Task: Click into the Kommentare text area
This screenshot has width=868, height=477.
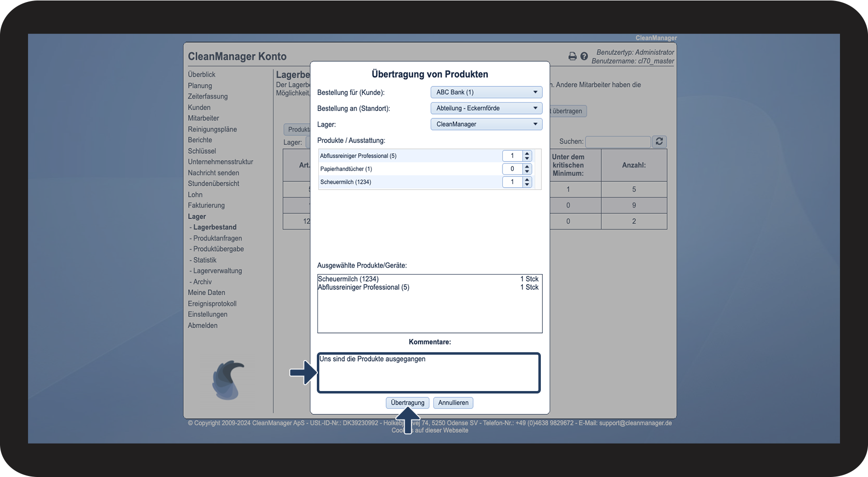Action: (429, 373)
